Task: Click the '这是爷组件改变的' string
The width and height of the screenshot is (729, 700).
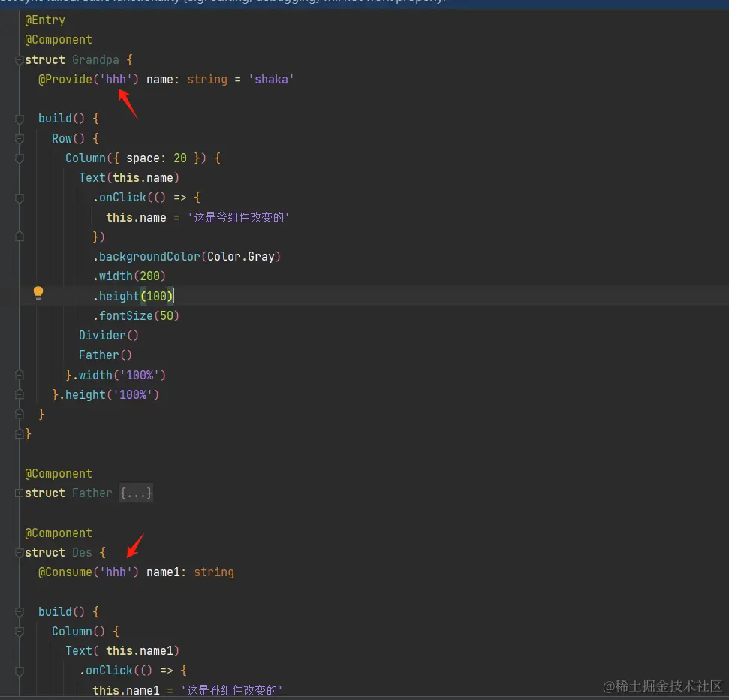Action: (x=239, y=217)
